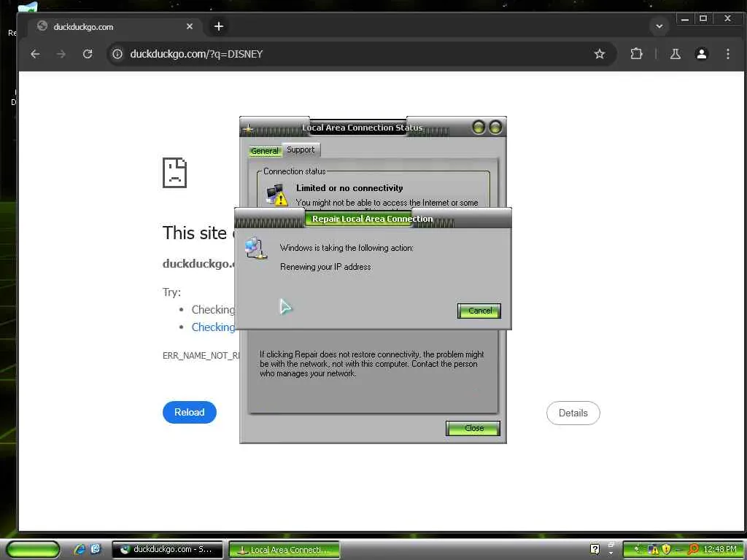Click the security shield tray icon
This screenshot has height=560, width=747.
click(666, 550)
